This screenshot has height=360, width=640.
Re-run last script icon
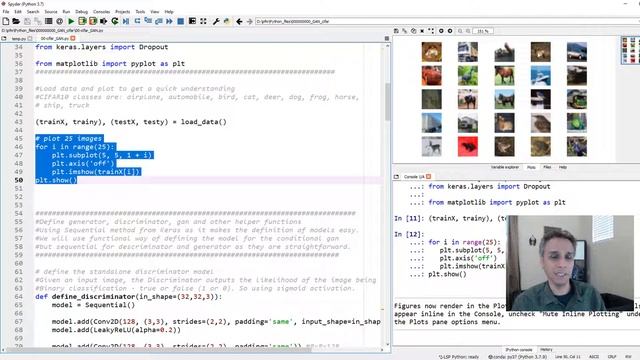click(115, 21)
